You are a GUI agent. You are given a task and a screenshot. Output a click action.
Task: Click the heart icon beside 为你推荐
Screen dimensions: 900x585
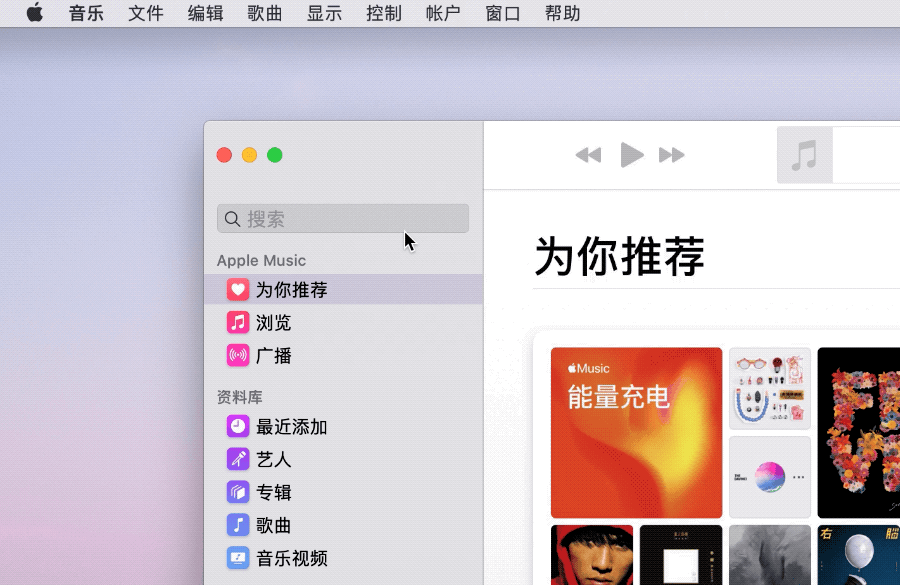(238, 289)
